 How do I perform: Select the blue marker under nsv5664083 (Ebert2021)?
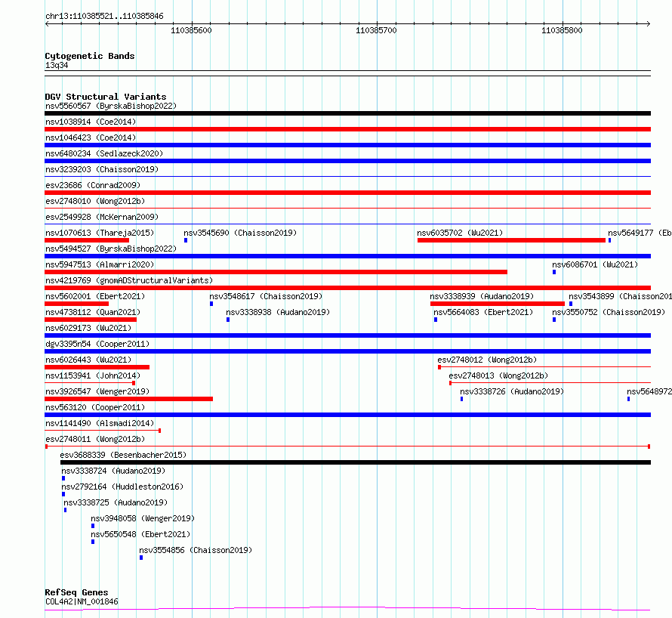[436, 320]
